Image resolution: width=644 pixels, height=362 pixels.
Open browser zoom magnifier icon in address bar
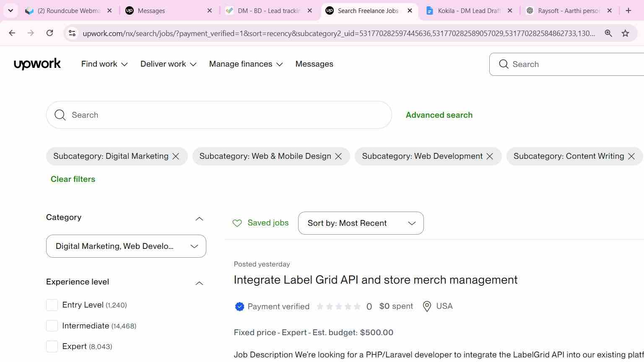point(608,33)
